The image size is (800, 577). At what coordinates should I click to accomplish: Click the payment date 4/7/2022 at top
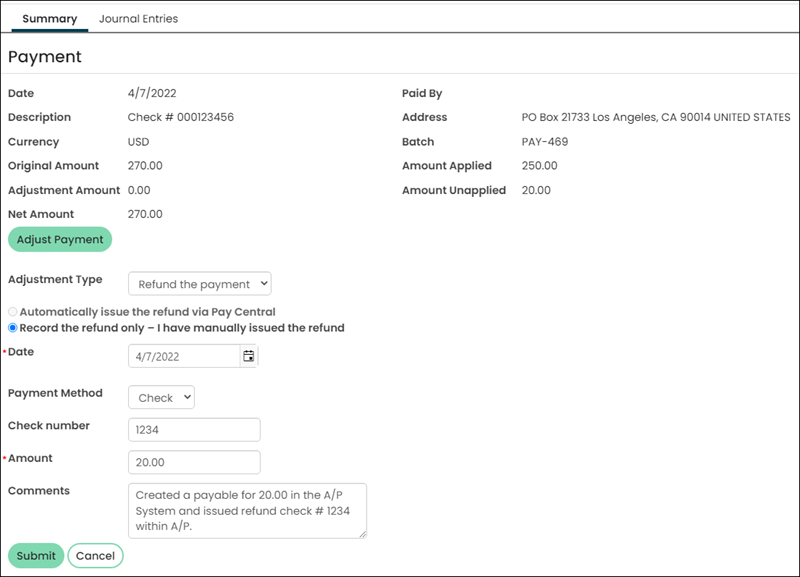point(152,93)
